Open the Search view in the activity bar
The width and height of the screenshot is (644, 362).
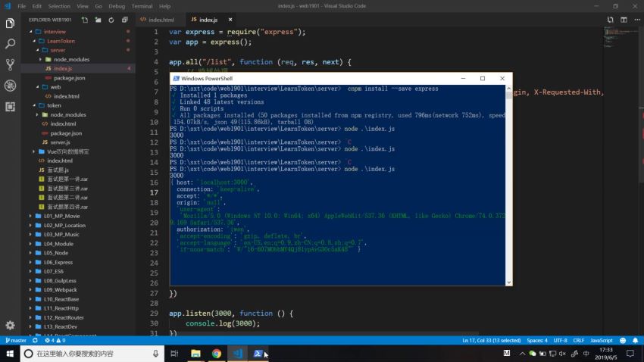(10, 44)
